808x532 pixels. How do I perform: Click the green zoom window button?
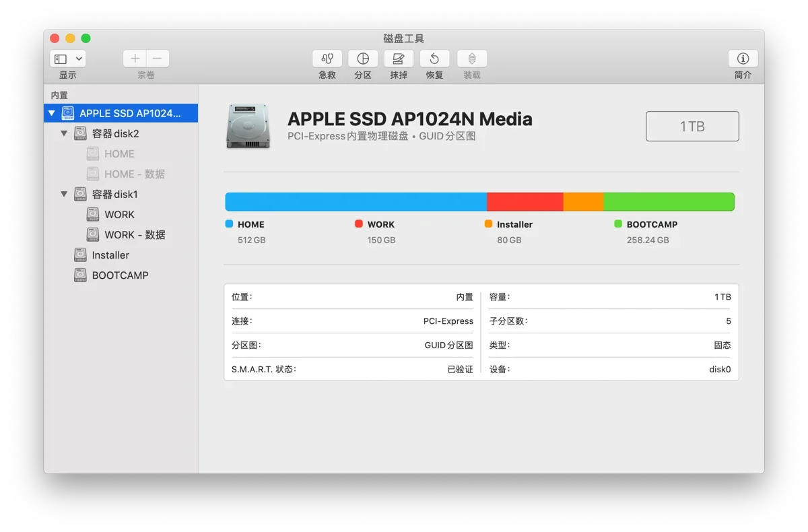point(86,38)
